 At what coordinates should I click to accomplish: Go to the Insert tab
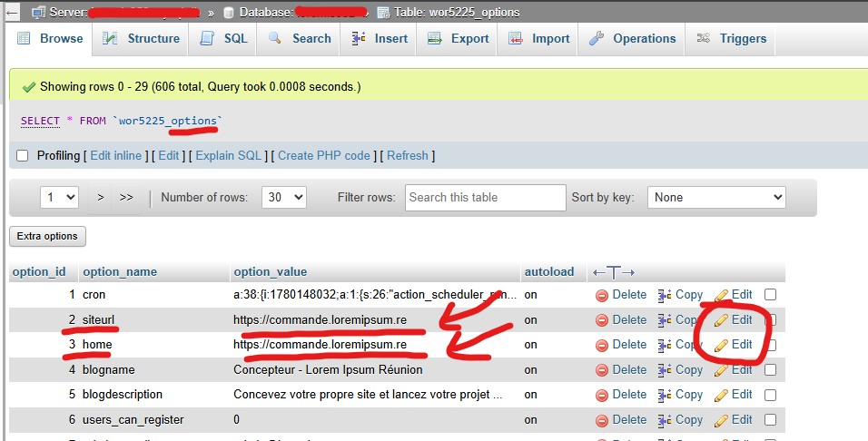click(378, 39)
